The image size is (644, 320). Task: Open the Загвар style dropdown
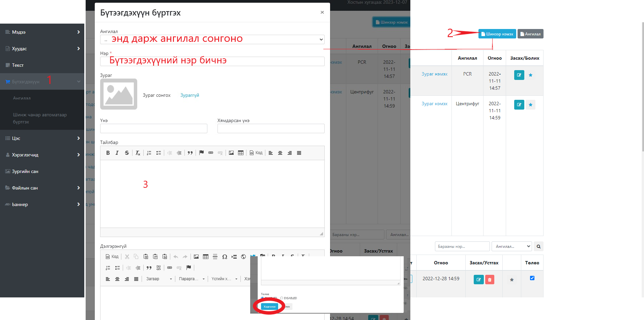click(158, 279)
